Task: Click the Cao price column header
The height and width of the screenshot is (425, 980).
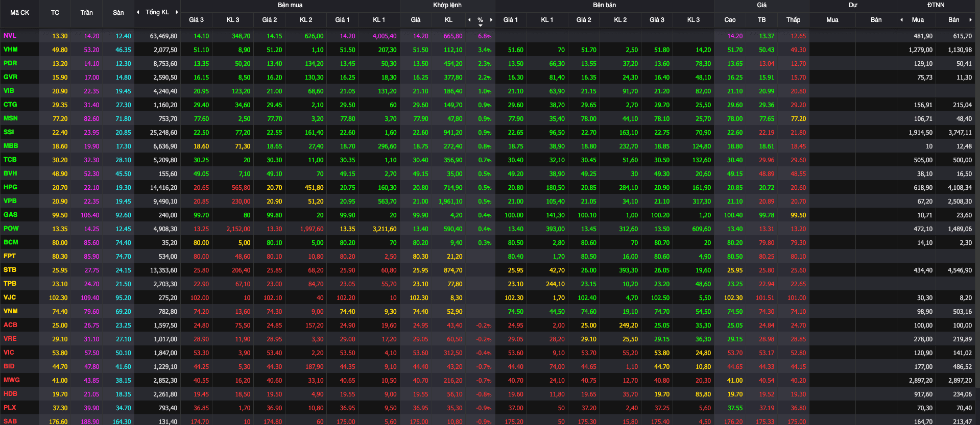Action: [730, 20]
